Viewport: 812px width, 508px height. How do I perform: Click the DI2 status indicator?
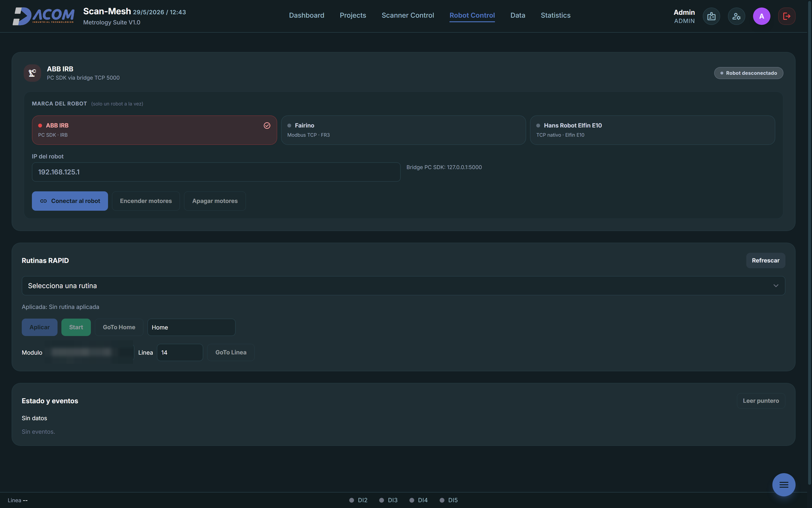coord(358,500)
